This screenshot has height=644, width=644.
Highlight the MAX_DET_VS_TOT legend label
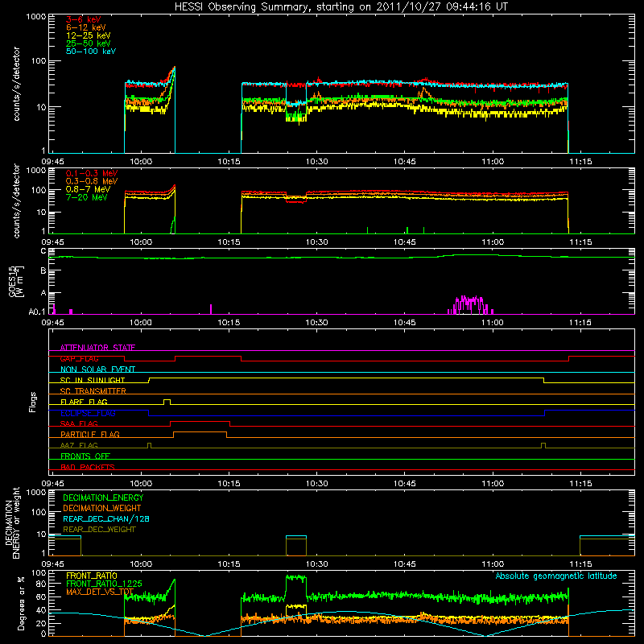click(x=100, y=592)
